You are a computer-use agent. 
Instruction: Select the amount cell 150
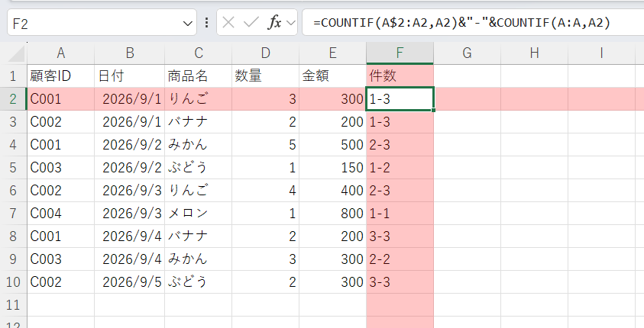(332, 167)
